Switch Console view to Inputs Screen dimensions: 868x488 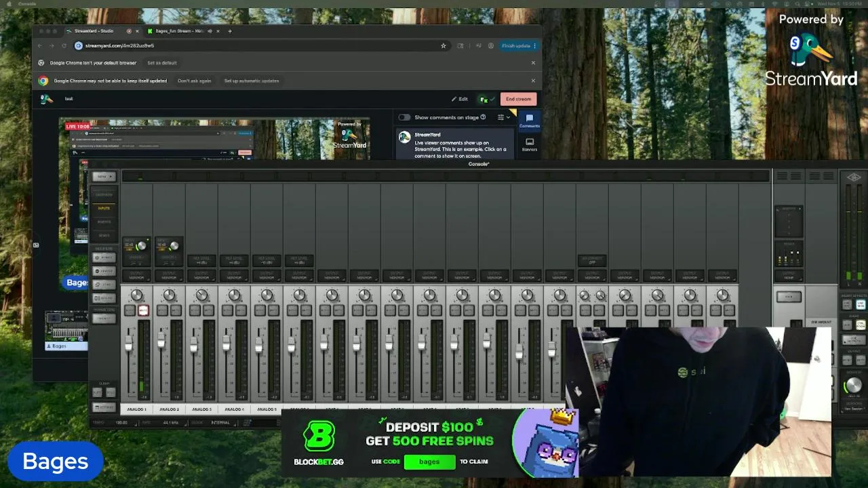(x=104, y=208)
